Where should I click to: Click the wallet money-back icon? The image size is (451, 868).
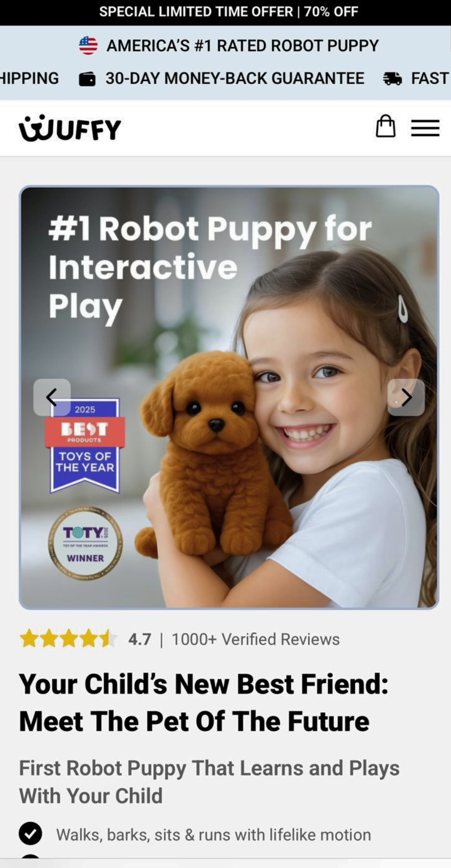pos(87,79)
